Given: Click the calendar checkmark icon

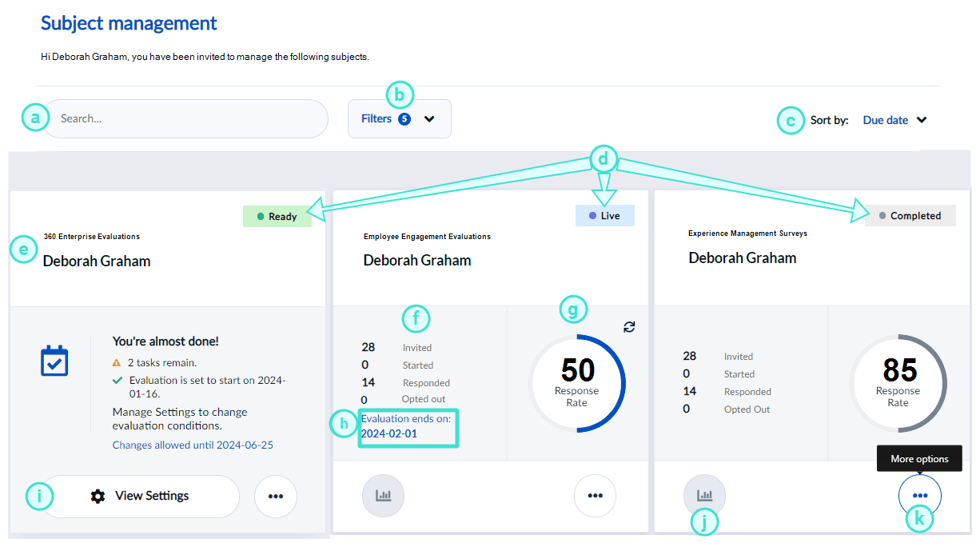Looking at the screenshot, I should [x=54, y=361].
